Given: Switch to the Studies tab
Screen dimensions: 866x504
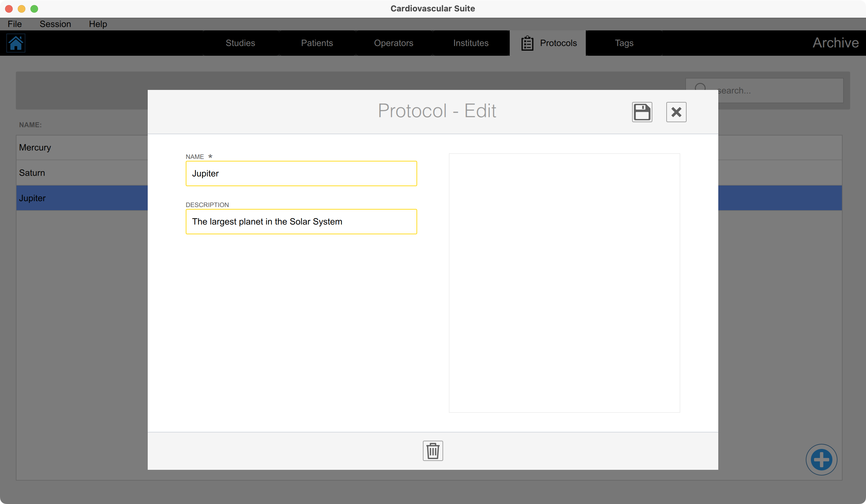Looking at the screenshot, I should (240, 42).
